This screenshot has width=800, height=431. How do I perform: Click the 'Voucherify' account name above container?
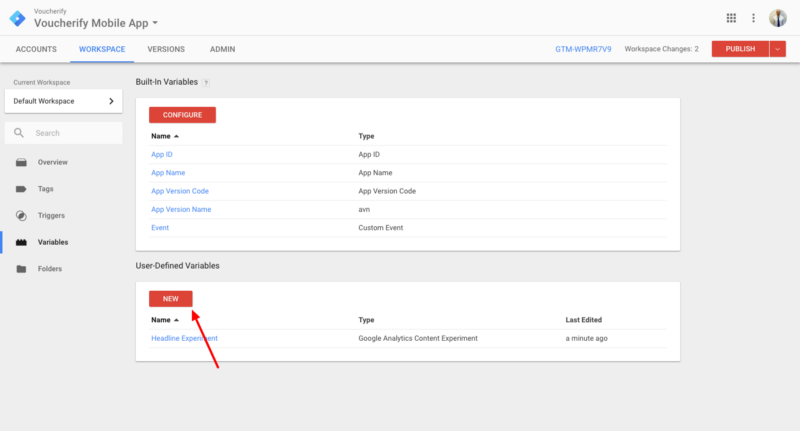(x=50, y=11)
